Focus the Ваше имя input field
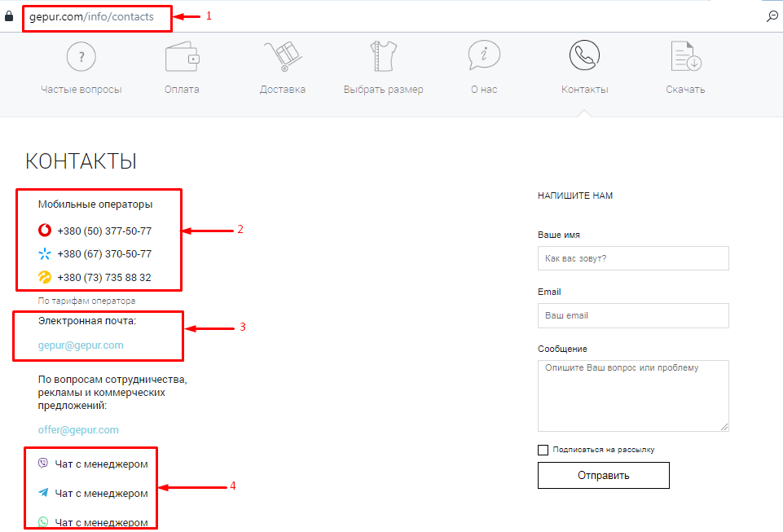783x532 pixels. pyautogui.click(x=633, y=259)
